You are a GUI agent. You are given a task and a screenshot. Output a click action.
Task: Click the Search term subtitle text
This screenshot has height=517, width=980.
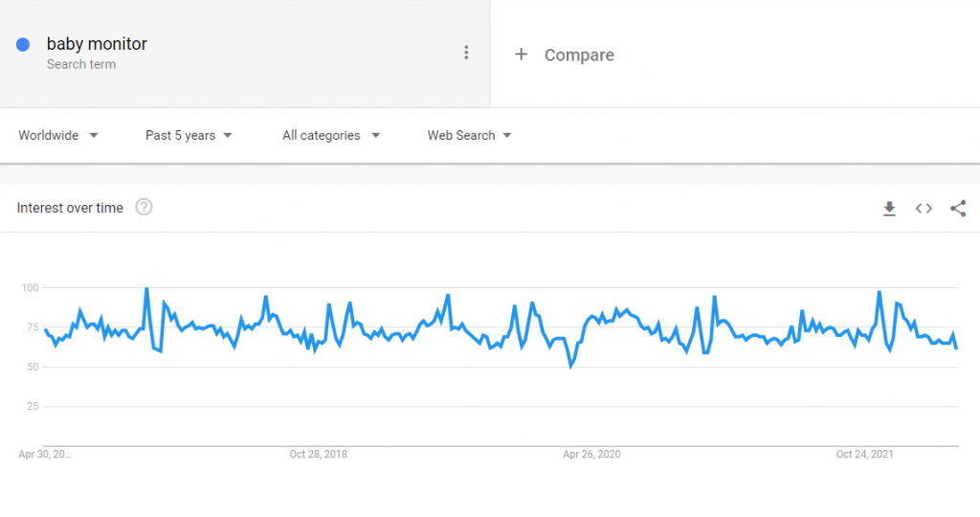point(81,64)
